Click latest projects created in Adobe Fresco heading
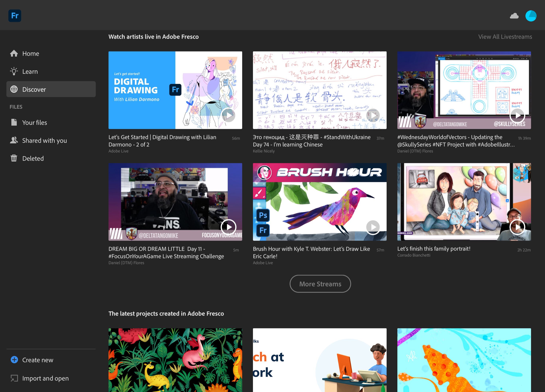This screenshot has height=392, width=545. point(166,313)
